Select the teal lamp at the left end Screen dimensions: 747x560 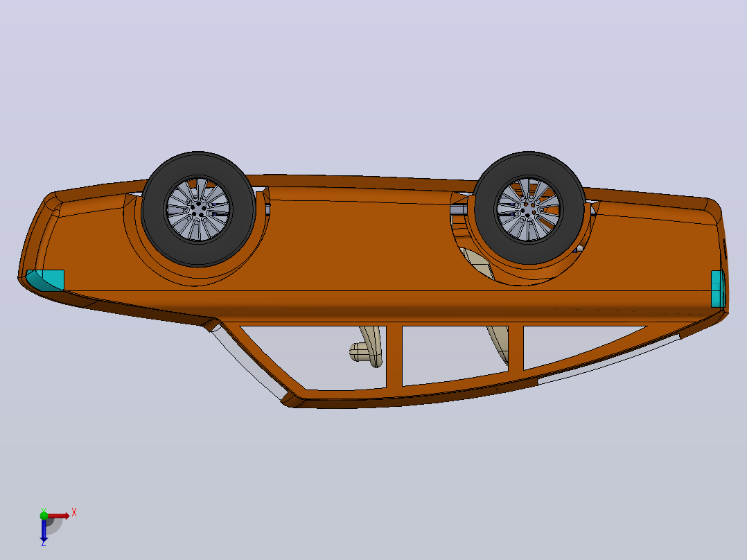[46, 280]
